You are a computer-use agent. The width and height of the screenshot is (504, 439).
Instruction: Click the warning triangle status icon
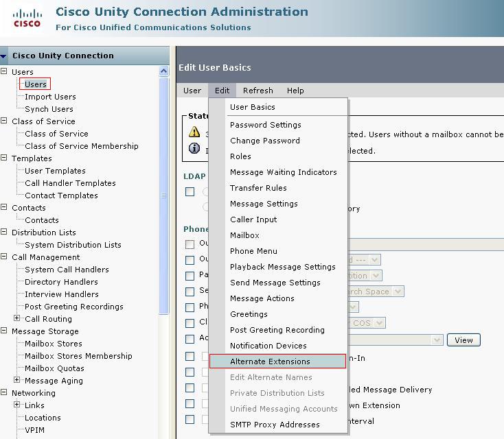[194, 132]
